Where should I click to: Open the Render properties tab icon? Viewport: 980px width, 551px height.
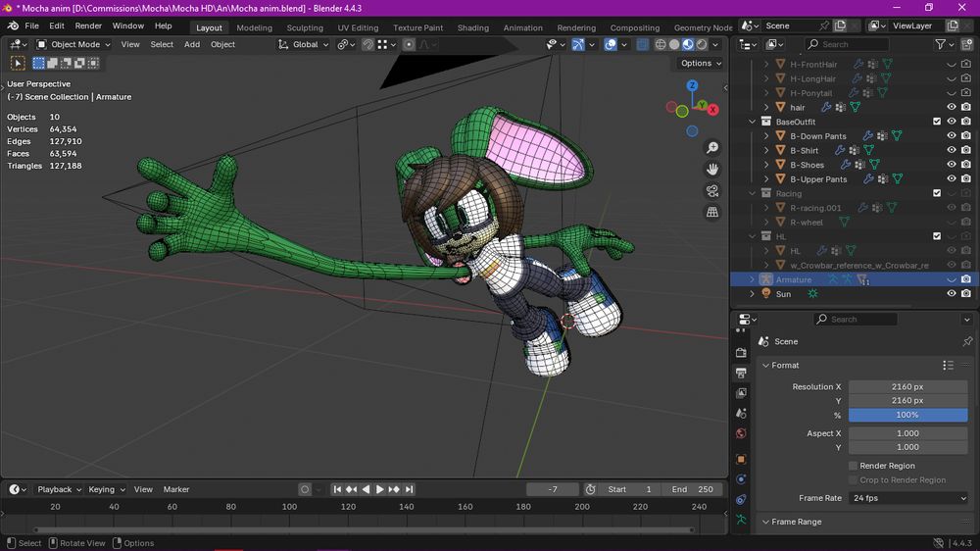(x=741, y=353)
